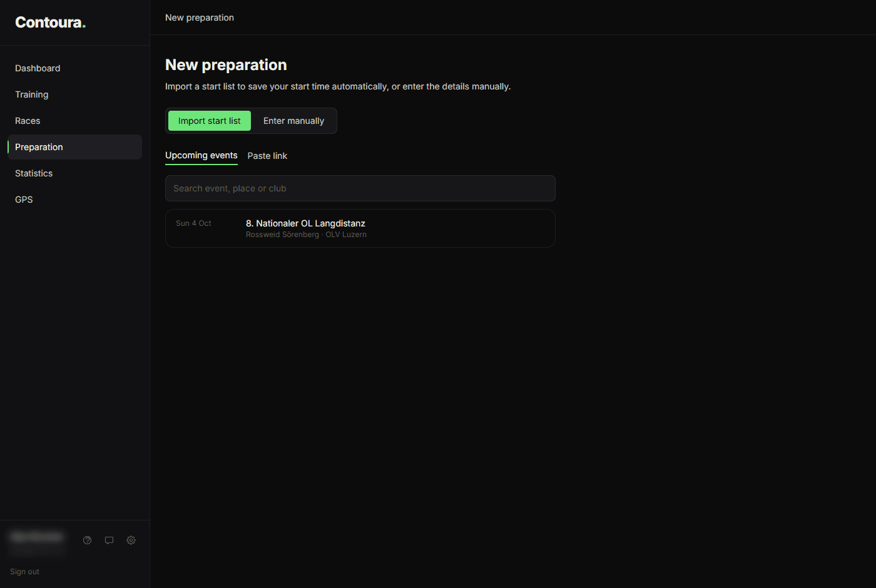
Task: Select Preparation in the sidebar
Action: 75,147
